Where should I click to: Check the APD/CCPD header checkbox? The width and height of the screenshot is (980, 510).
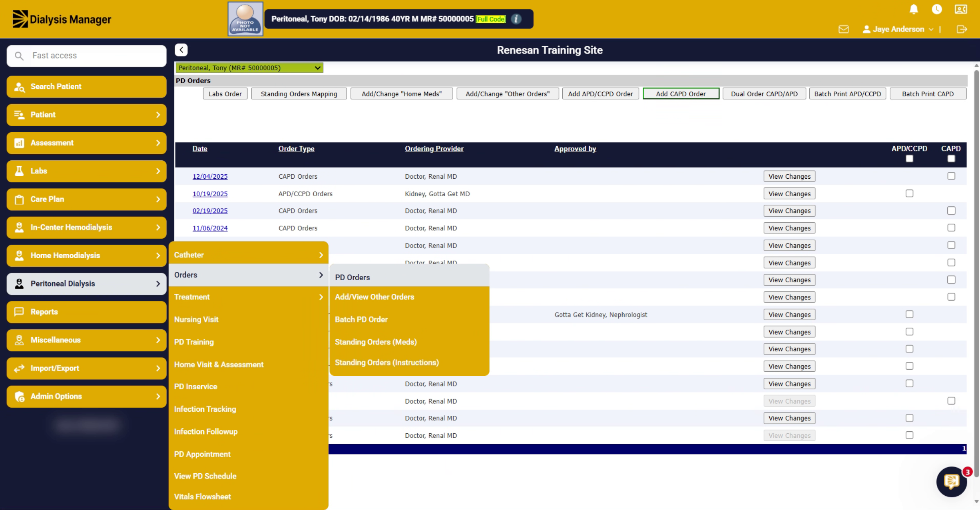909,159
